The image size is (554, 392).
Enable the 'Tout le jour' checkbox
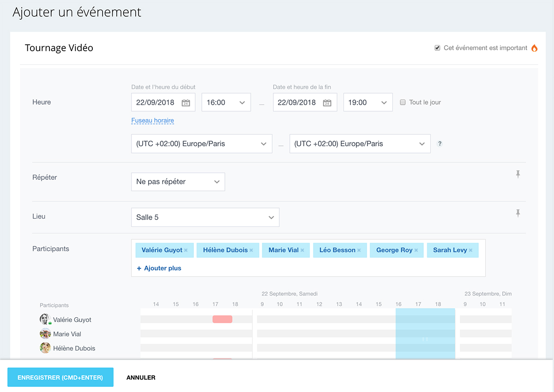(403, 102)
